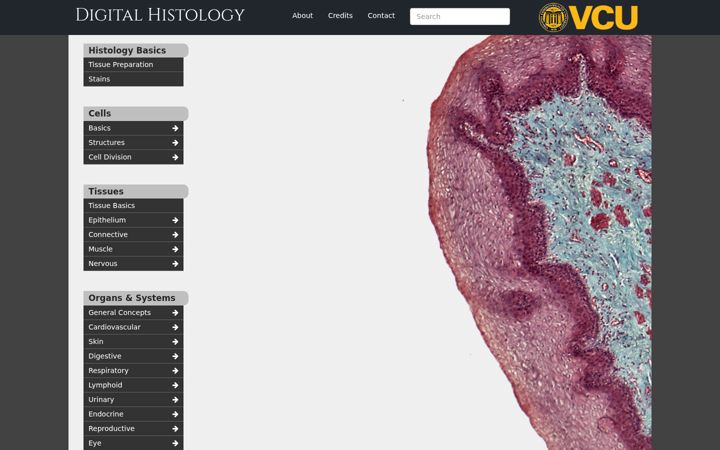Open the Cell Division menu item
The image size is (720, 450).
tap(133, 157)
